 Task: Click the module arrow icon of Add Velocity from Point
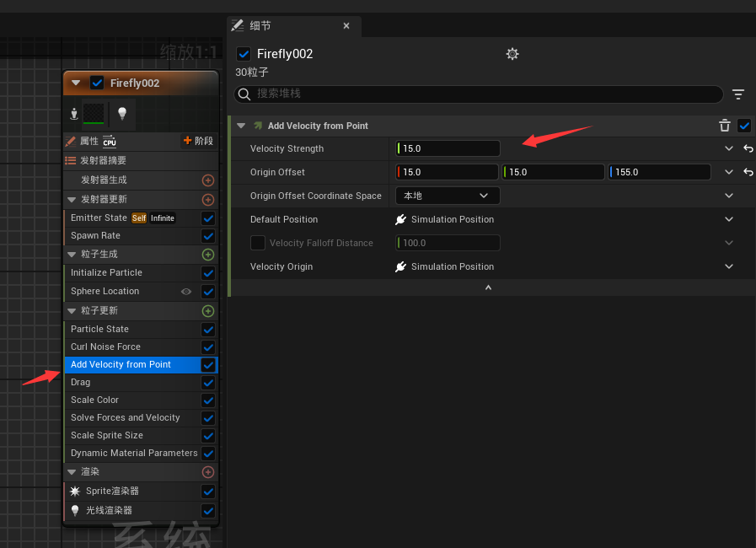click(x=258, y=126)
